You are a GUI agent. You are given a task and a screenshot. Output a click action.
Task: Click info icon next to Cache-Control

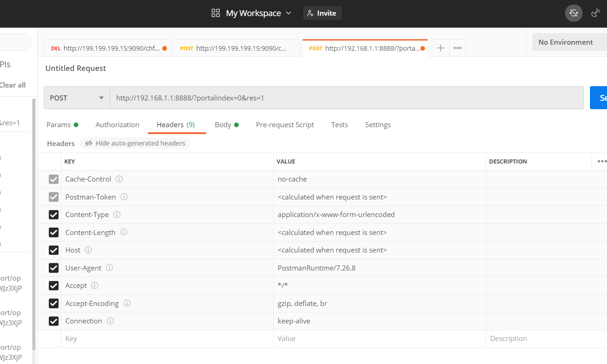[x=119, y=179]
